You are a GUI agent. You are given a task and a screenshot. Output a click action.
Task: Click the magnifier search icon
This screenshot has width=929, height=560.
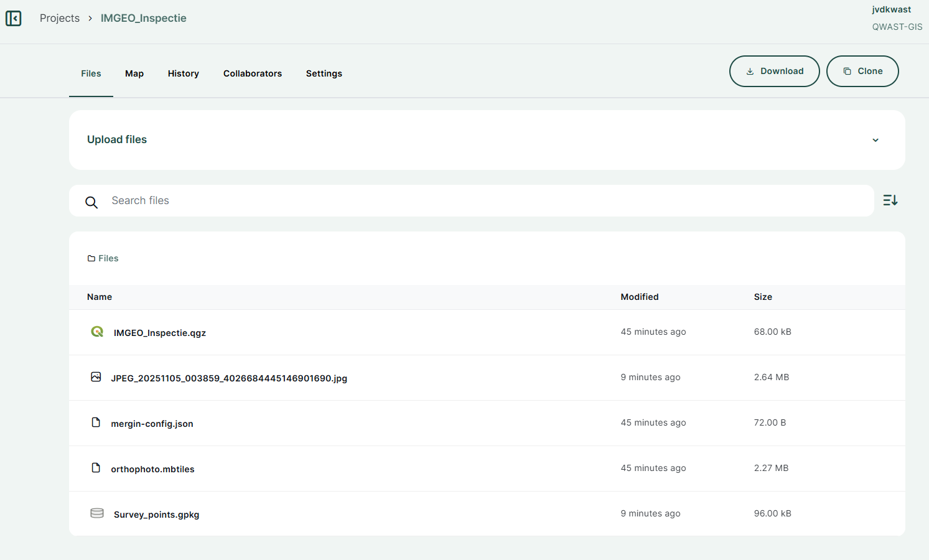(x=91, y=202)
